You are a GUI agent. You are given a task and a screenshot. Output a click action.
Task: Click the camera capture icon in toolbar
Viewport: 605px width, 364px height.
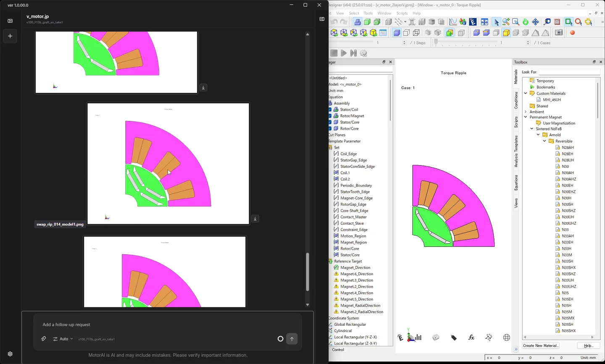click(559, 33)
